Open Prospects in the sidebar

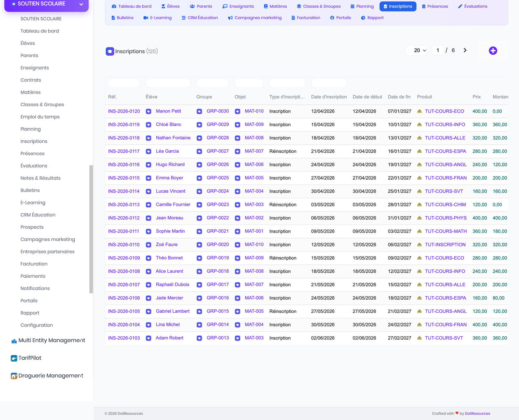[32, 227]
